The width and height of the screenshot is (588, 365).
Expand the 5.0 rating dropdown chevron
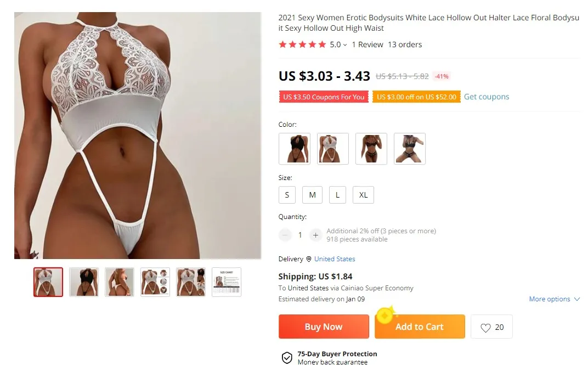click(345, 45)
